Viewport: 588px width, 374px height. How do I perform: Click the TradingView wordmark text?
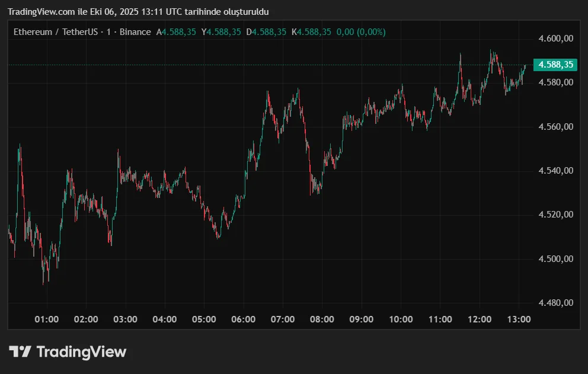pyautogui.click(x=82, y=352)
